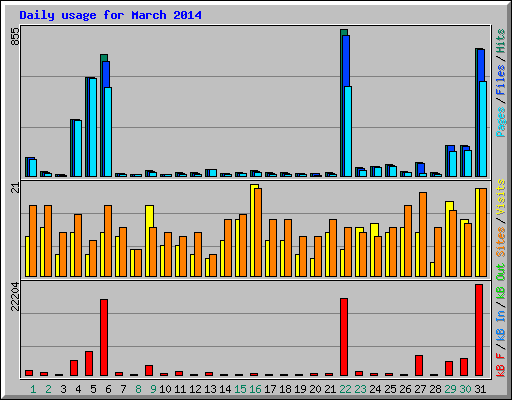Click day label 21 on x-axis

[x=330, y=389]
